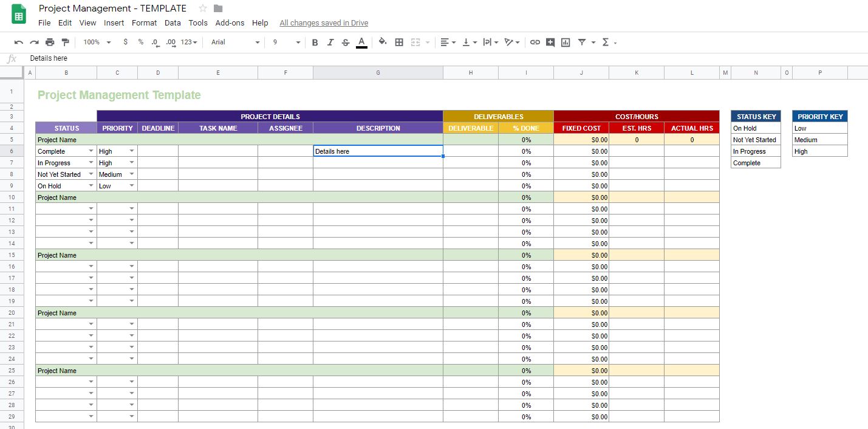
Task: Select the 'Details here' cell
Action: point(378,151)
